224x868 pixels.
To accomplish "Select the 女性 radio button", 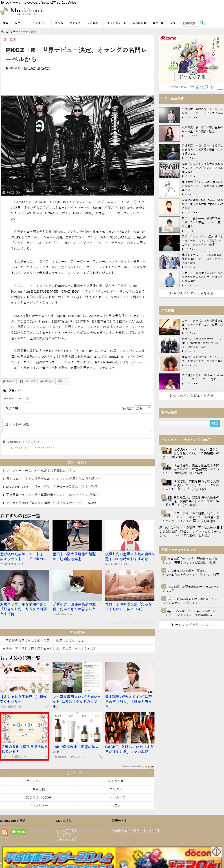I will point(18,730).
